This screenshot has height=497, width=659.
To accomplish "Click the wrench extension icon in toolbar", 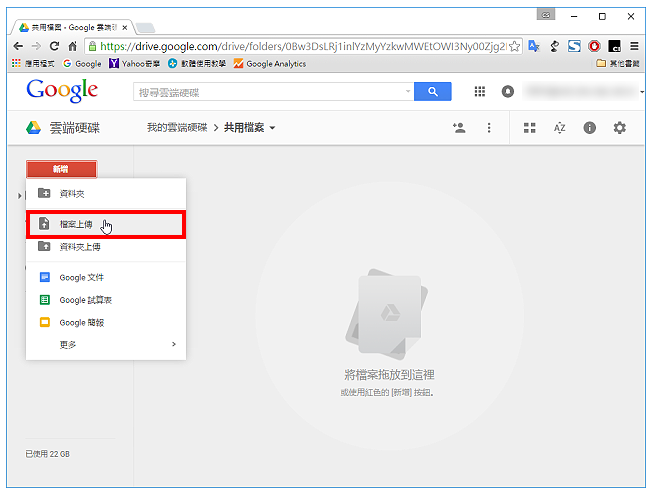I will point(554,46).
